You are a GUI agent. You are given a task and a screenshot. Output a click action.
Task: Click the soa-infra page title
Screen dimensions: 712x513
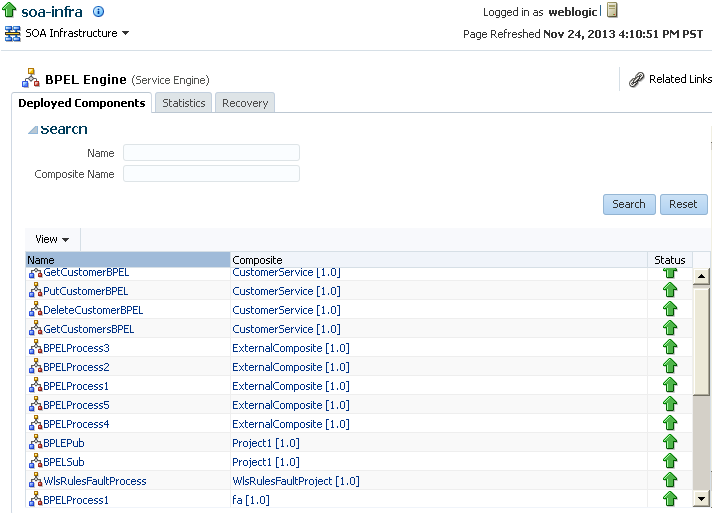[x=52, y=12]
